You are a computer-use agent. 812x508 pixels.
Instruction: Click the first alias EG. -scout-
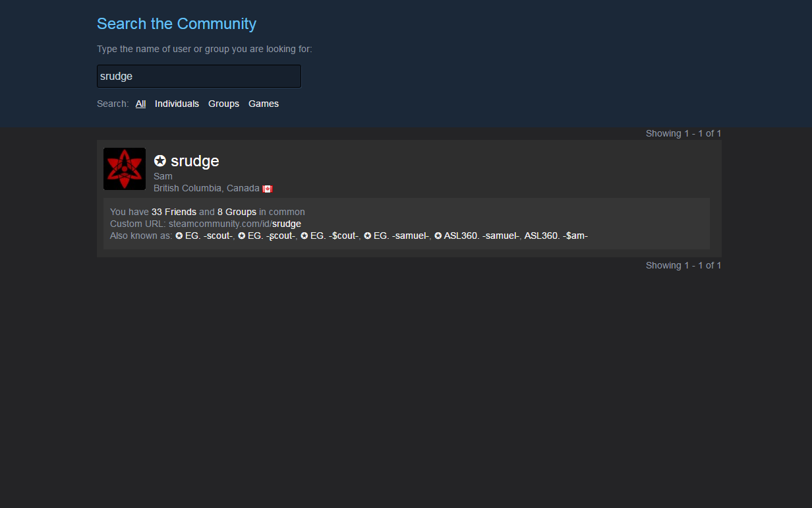tap(204, 236)
